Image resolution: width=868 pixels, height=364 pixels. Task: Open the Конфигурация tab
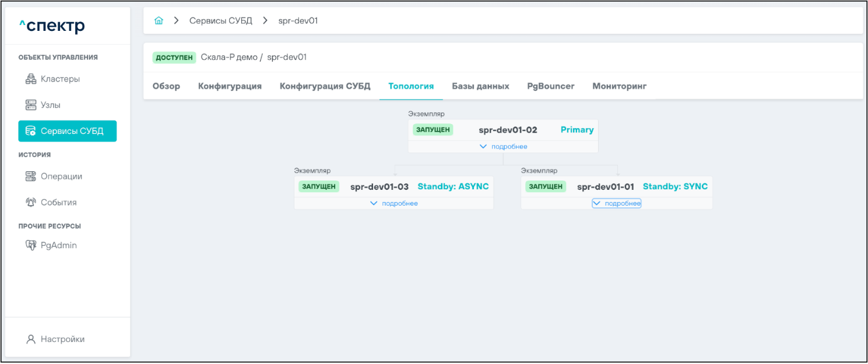[230, 86]
